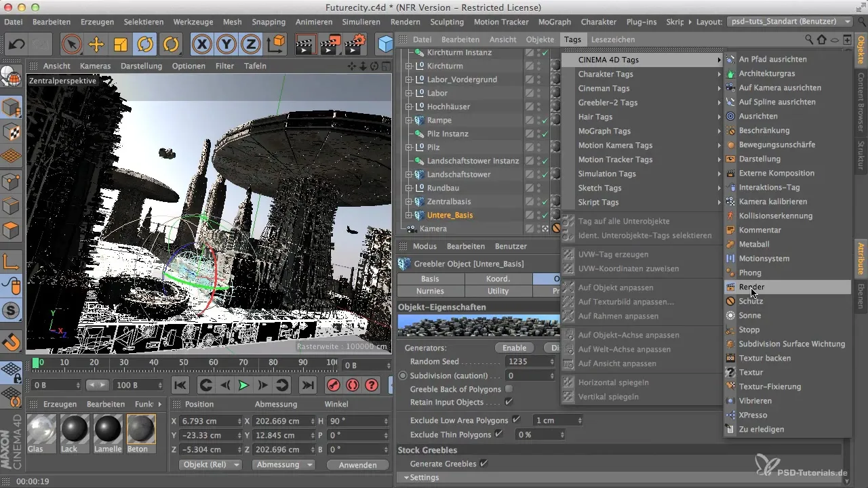Select the Move tool
This screenshot has width=868, height=488.
coord(96,45)
